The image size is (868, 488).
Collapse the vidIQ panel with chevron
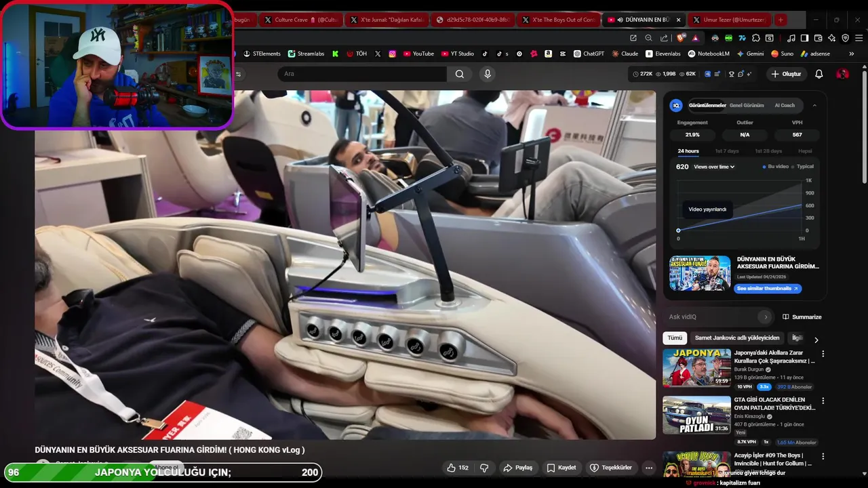coord(814,106)
